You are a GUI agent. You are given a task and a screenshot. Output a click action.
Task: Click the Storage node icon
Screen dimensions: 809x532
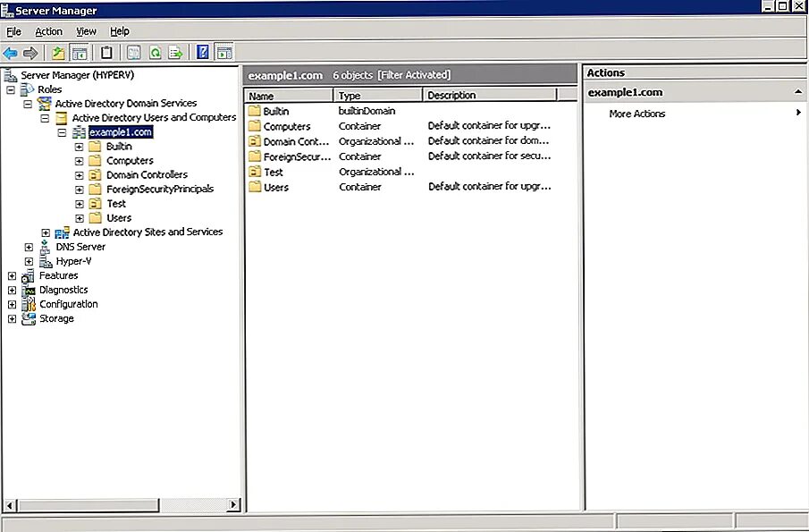[28, 319]
